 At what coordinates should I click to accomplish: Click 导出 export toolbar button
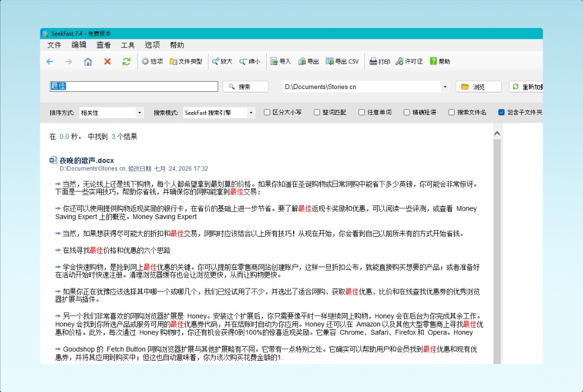[x=309, y=62]
